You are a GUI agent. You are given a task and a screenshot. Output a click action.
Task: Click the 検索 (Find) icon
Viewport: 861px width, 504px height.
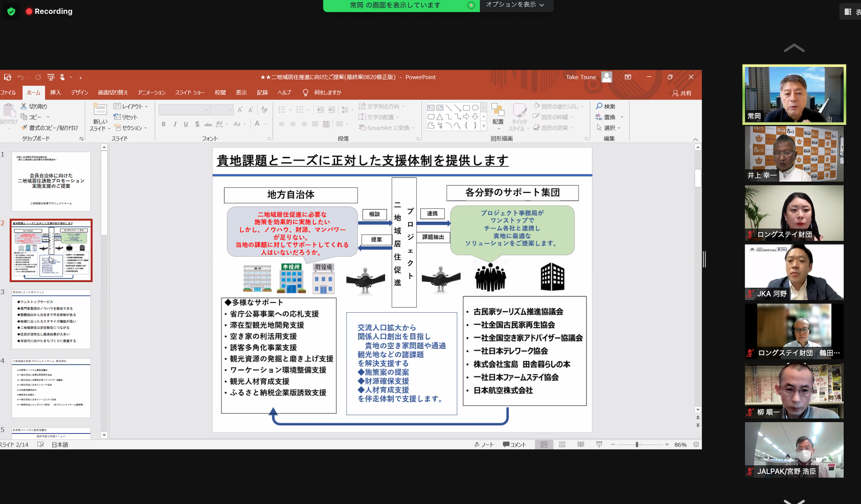[x=599, y=106]
